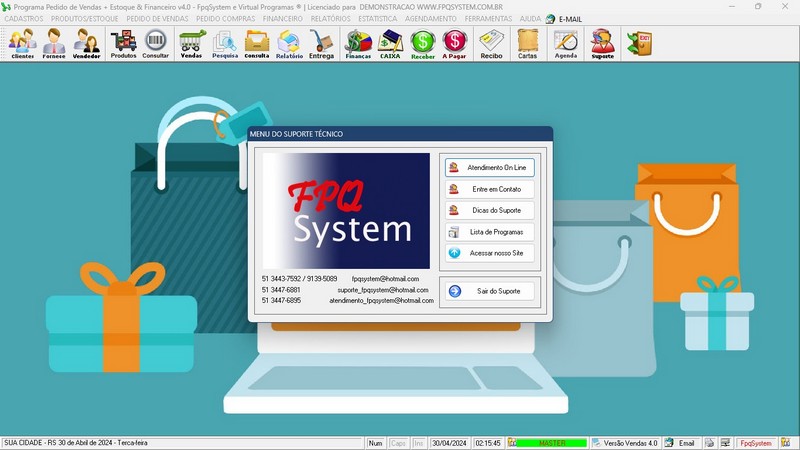Open the AGENDAMENTO menu
Viewport: 800px width, 450px height.
431,18
